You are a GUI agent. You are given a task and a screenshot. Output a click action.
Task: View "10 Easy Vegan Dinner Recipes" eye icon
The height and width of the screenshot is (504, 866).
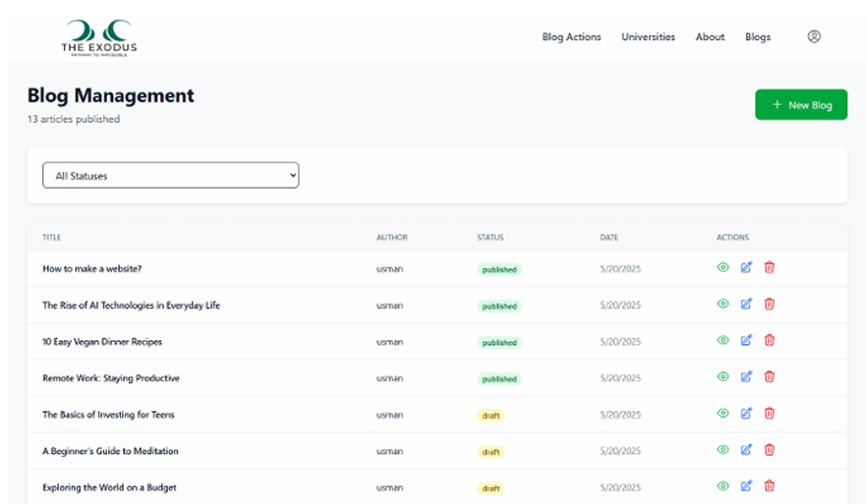click(722, 340)
